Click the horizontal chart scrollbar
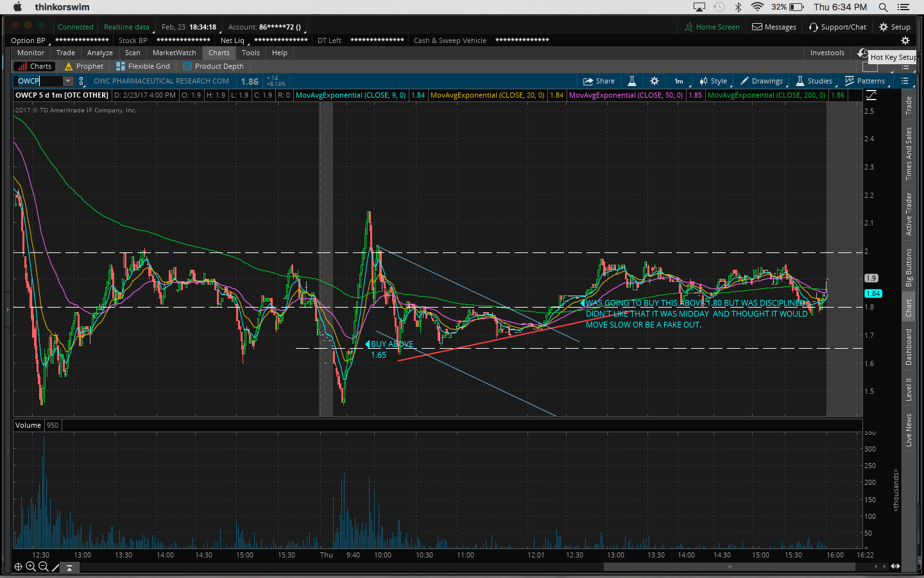The height and width of the screenshot is (578, 924). [729, 566]
